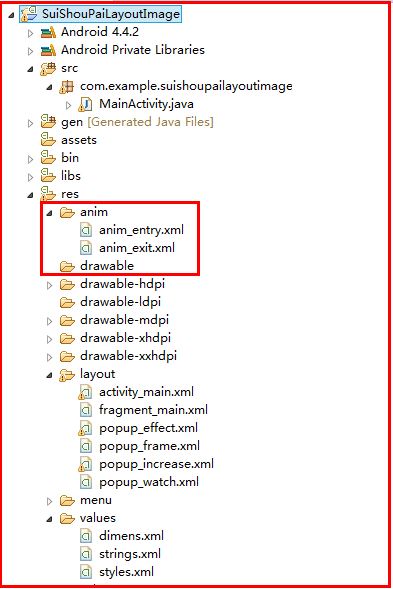Image resolution: width=393 pixels, height=589 pixels.
Task: Click the package icon for com.example.suishoupailayoutimage
Action: tap(67, 87)
